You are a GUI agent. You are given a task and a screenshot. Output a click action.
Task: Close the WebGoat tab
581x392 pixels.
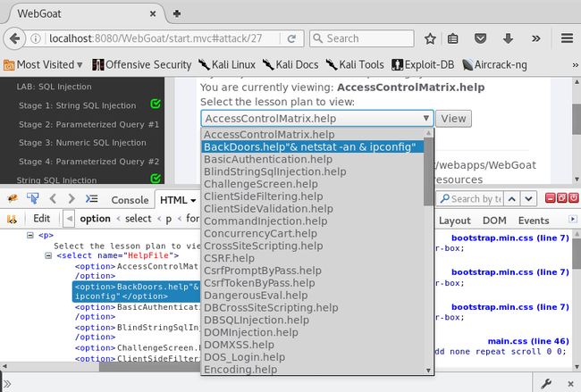pos(153,13)
